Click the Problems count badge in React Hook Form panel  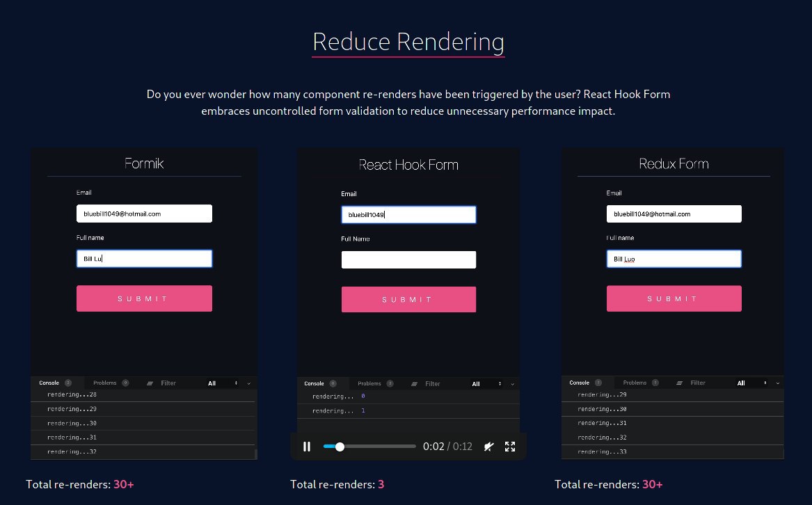pos(390,383)
